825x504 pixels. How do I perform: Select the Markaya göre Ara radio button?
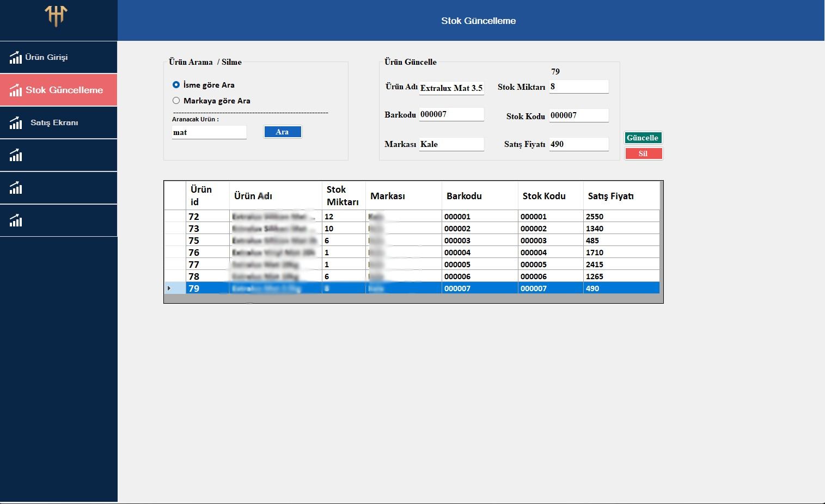click(x=176, y=101)
